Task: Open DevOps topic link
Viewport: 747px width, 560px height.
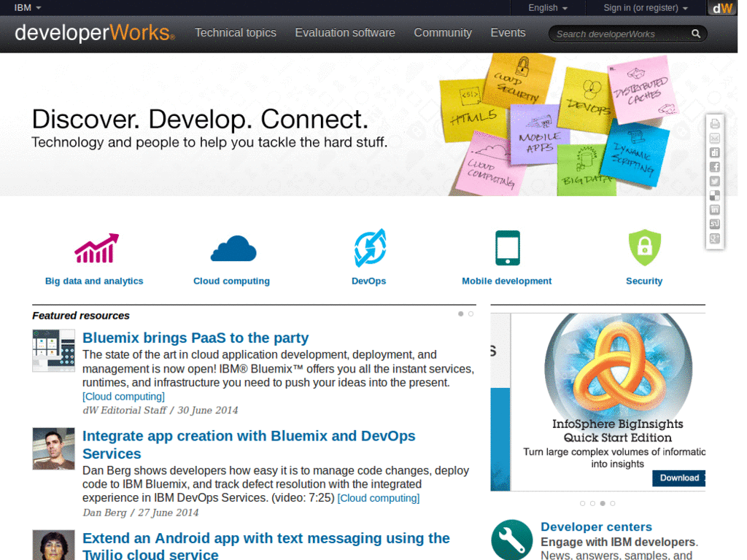Action: point(368,281)
